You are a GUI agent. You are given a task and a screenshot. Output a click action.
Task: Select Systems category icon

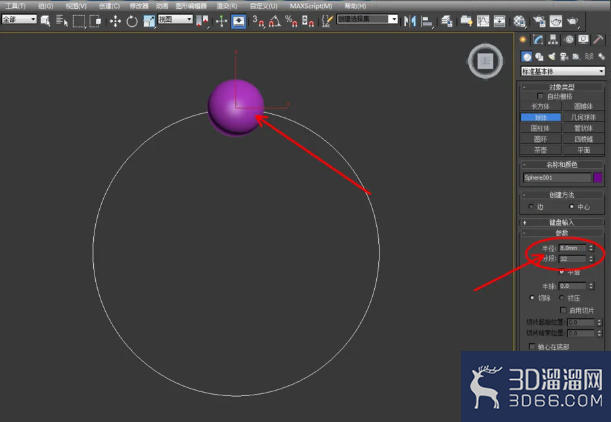pyautogui.click(x=601, y=57)
